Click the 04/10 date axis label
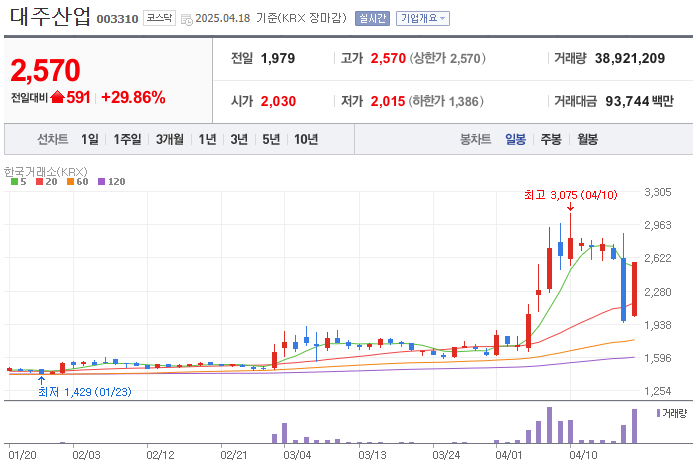The width and height of the screenshot is (693, 468). tap(583, 455)
